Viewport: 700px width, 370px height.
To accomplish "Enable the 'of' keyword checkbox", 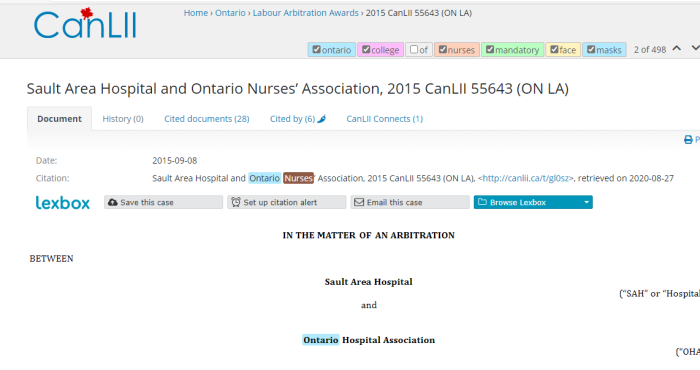I will coord(414,50).
